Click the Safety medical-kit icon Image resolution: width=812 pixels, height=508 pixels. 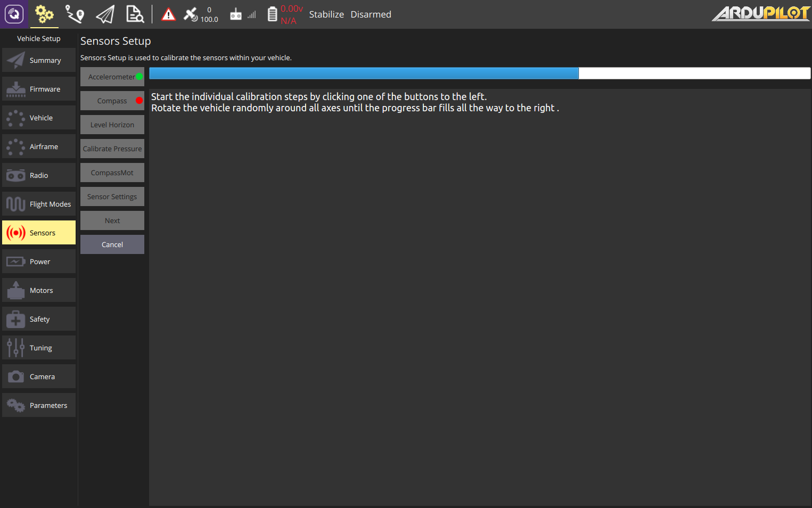[16, 319]
